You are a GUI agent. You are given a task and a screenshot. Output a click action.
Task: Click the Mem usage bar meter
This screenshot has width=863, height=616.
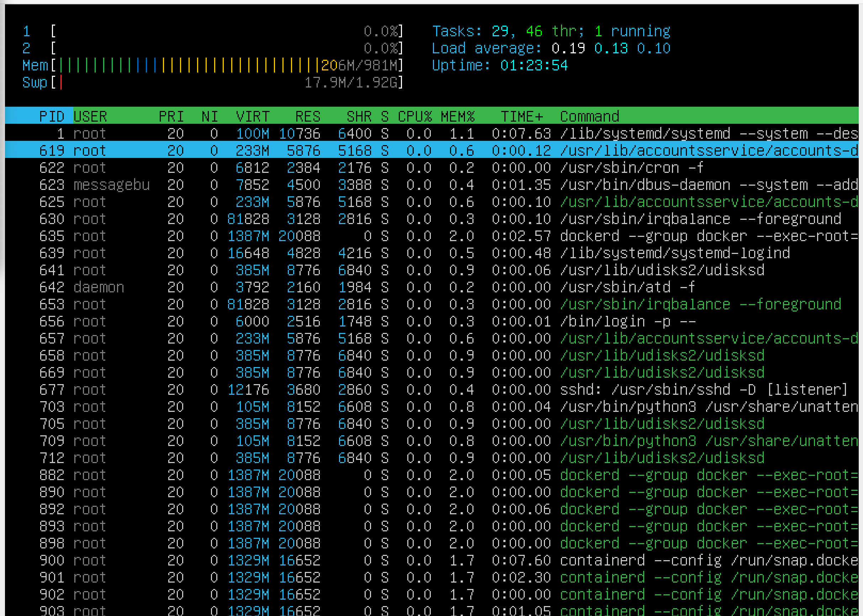[213, 65]
